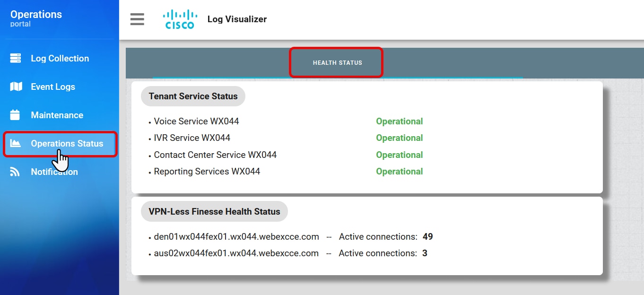The width and height of the screenshot is (644, 295).
Task: Click the active connections value 49
Action: [x=427, y=237]
